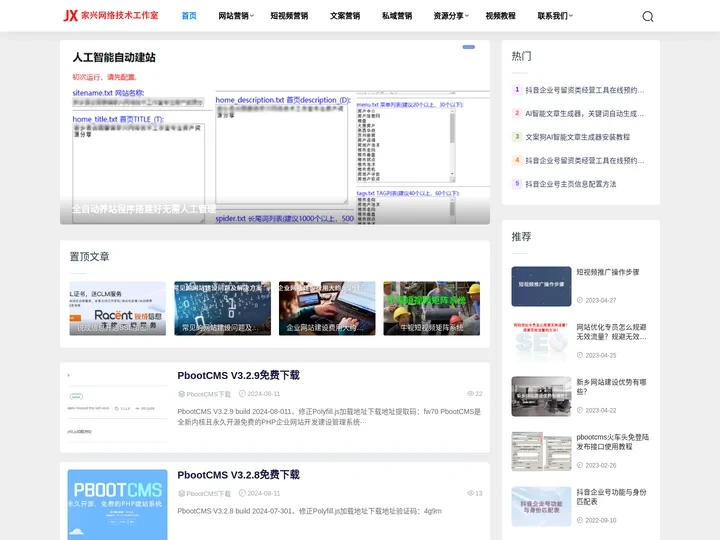The width and height of the screenshot is (720, 540).
Task: Click the 火车头 software screenshot thumbnail
Action: 541,451
